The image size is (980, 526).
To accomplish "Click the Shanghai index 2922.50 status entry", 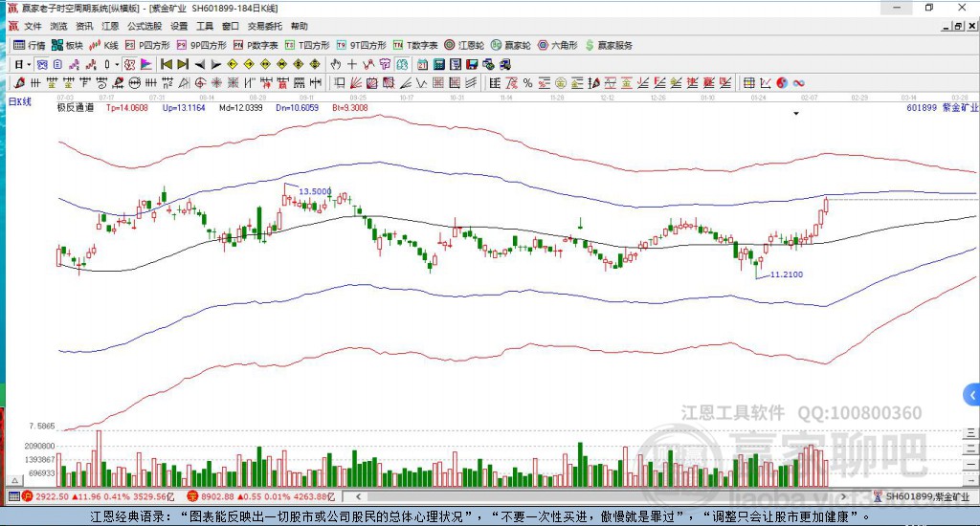I will [99, 497].
